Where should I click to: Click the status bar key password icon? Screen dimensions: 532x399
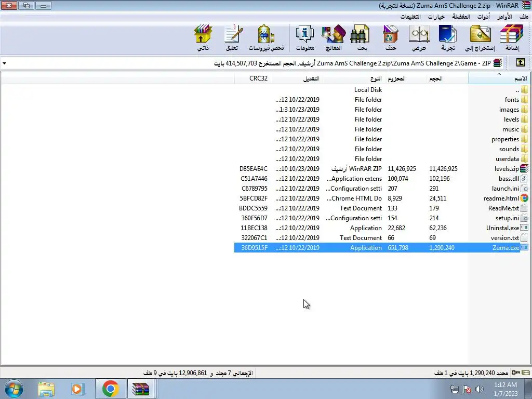(x=516, y=373)
